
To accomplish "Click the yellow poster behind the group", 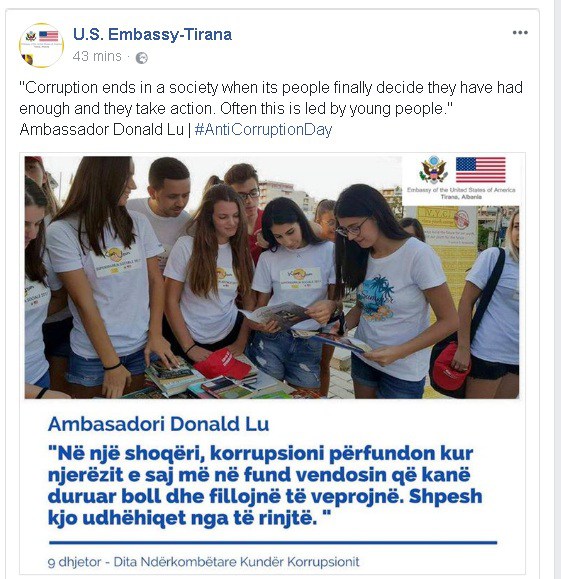I will (x=446, y=258).
